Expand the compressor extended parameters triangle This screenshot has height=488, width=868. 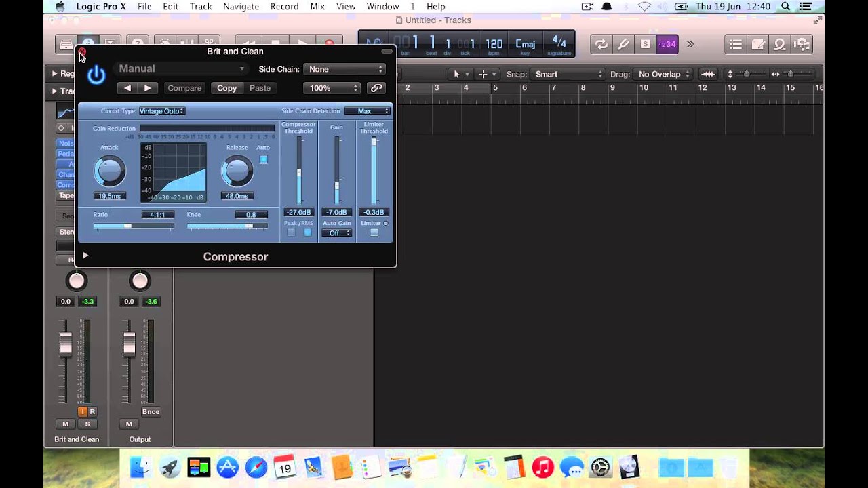85,256
